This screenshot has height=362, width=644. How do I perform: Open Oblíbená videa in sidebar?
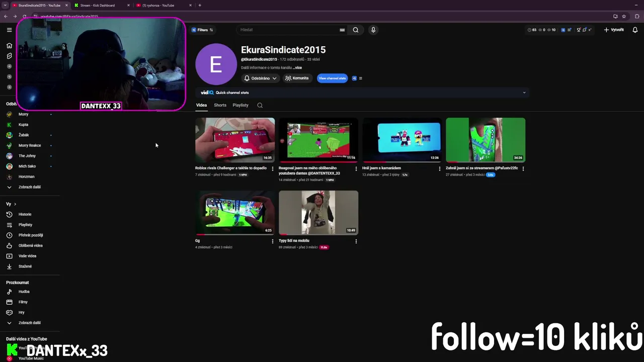30,245
